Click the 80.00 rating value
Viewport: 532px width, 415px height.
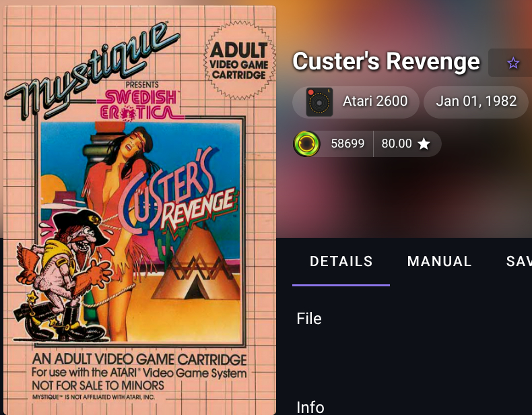(396, 143)
